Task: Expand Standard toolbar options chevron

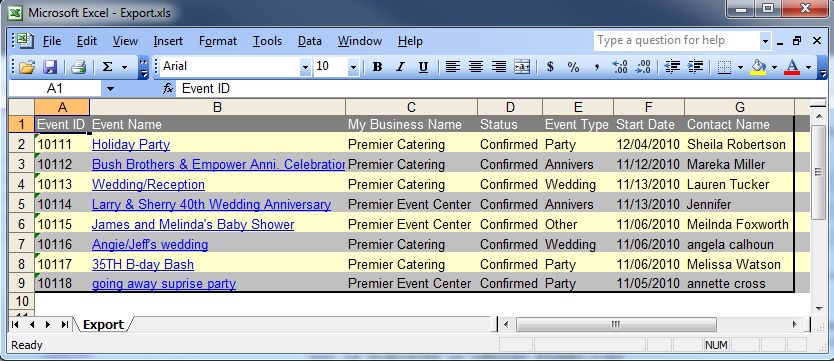Action: coord(144,68)
